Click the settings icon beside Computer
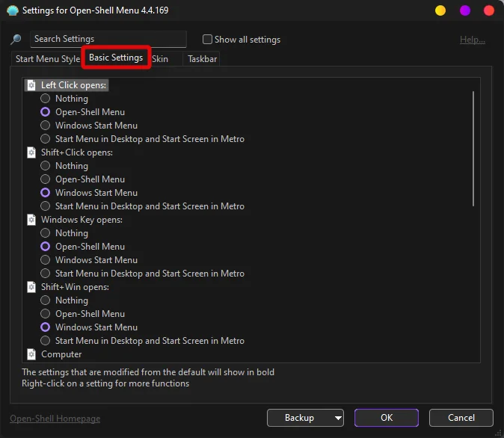This screenshot has height=438, width=504. 31,354
